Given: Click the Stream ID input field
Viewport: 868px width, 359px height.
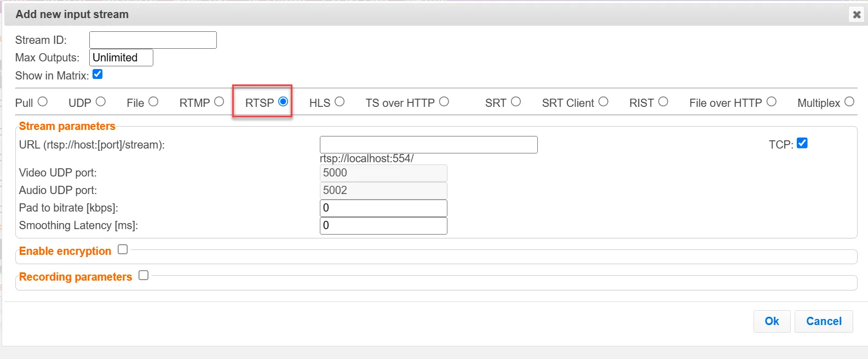Looking at the screenshot, I should pyautogui.click(x=153, y=40).
